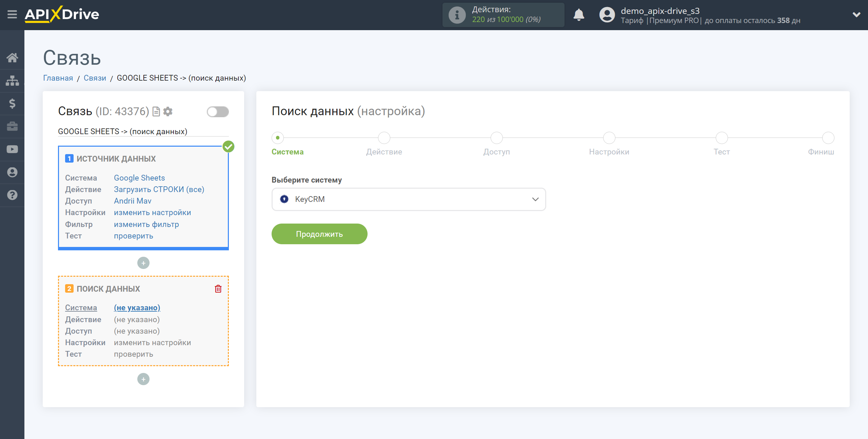This screenshot has width=868, height=439.
Task: Click the add plus icon between blocks
Action: [x=143, y=262]
